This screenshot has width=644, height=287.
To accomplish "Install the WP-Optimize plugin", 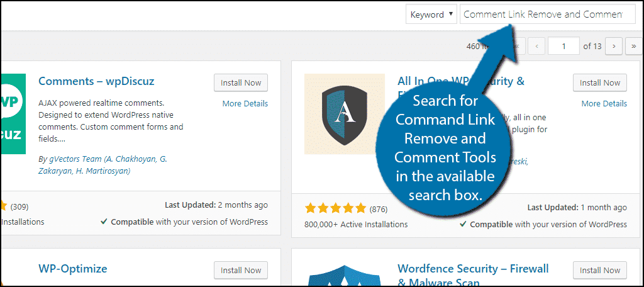I will (241, 270).
